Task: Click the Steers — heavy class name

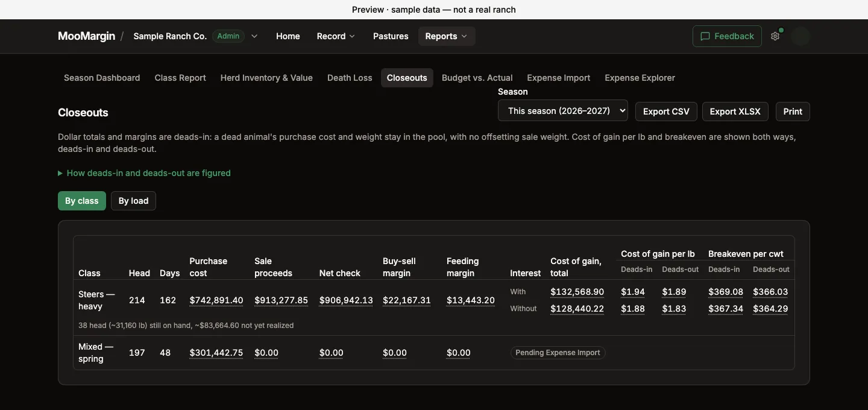Action: (96, 300)
